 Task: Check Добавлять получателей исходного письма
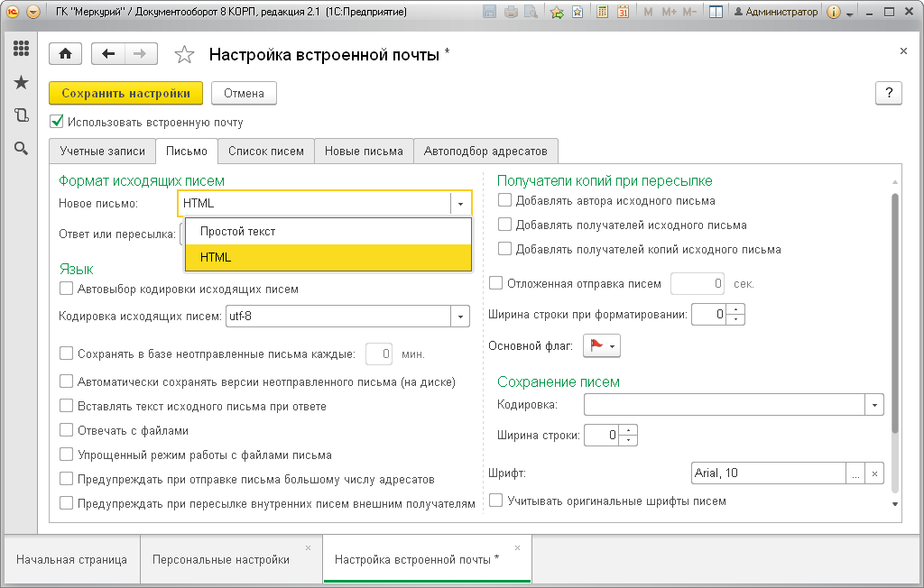504,224
